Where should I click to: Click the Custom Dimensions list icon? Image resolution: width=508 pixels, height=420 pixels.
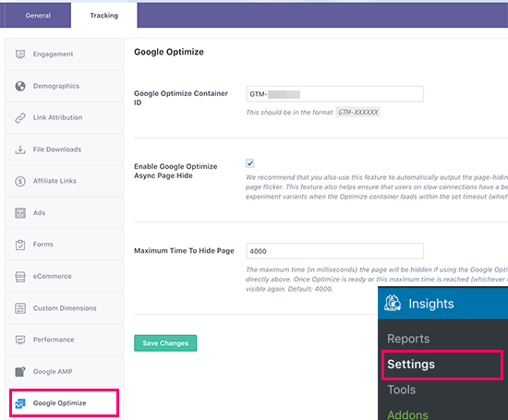pyautogui.click(x=20, y=308)
